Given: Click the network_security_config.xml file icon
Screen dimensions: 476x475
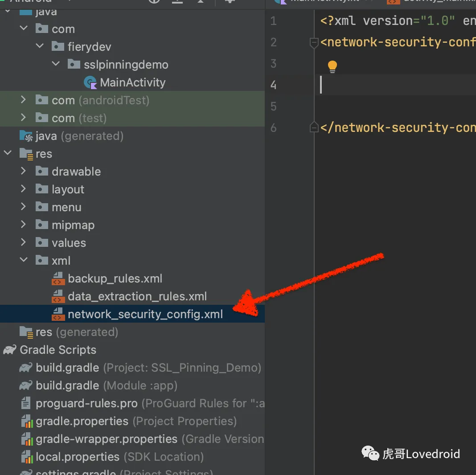Looking at the screenshot, I should (x=58, y=314).
